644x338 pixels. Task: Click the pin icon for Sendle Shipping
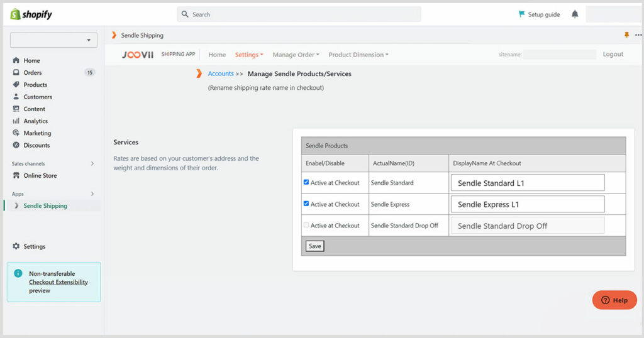tap(626, 35)
